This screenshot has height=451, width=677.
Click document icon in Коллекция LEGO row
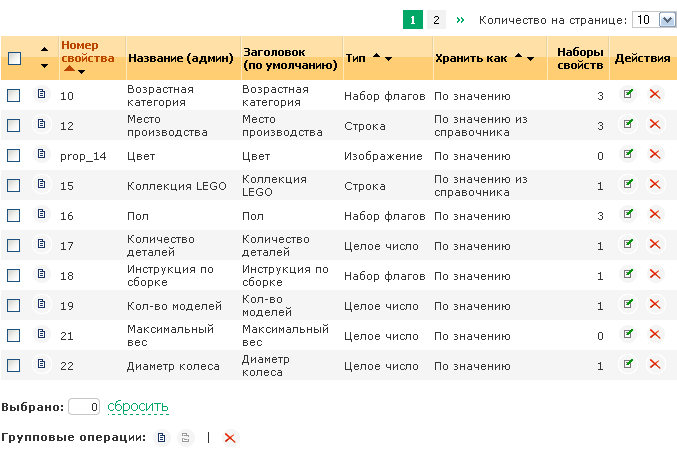tap(42, 185)
